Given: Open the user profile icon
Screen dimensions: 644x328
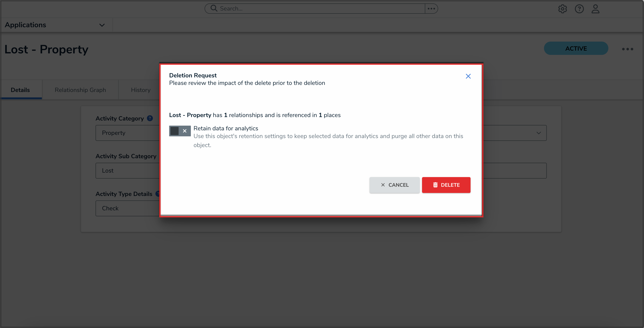Looking at the screenshot, I should tap(595, 9).
